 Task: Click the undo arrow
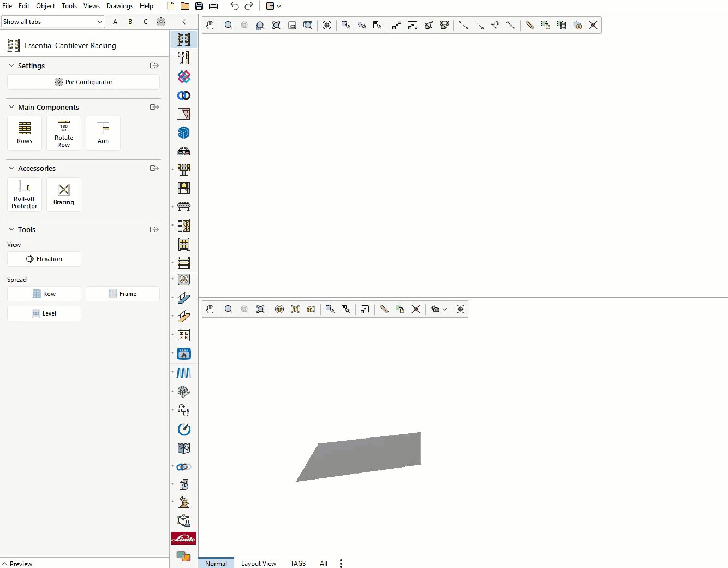pos(235,6)
